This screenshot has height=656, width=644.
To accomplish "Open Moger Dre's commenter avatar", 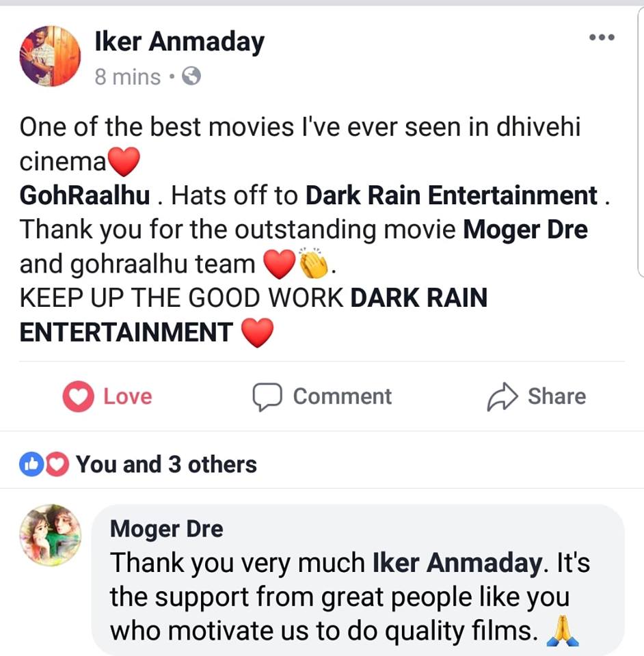I will coord(50,535).
